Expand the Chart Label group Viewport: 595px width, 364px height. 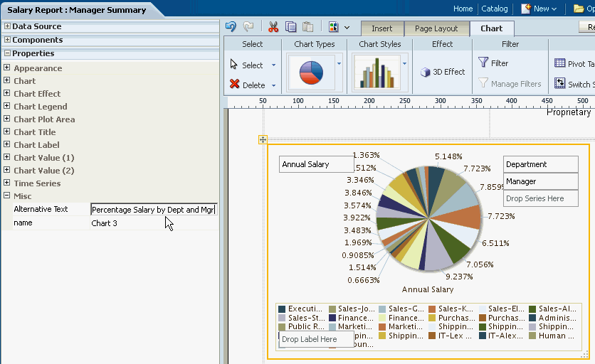[6, 144]
